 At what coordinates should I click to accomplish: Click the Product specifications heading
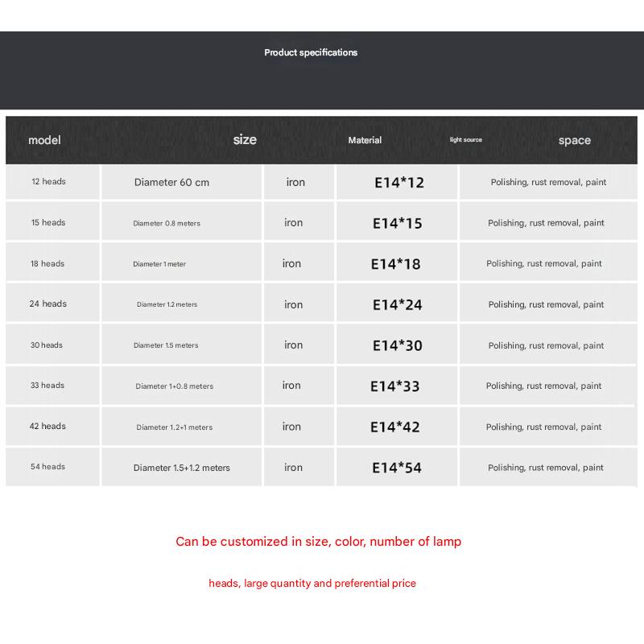point(311,52)
